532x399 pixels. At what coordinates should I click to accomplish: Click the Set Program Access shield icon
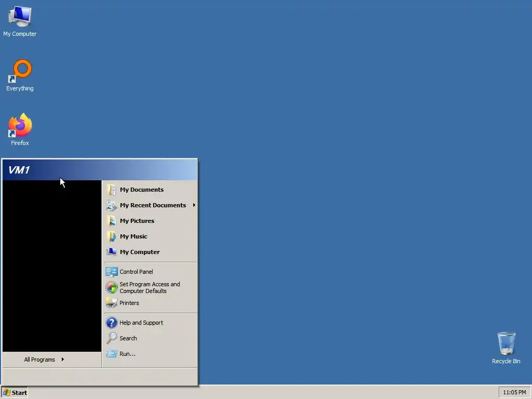tap(111, 287)
